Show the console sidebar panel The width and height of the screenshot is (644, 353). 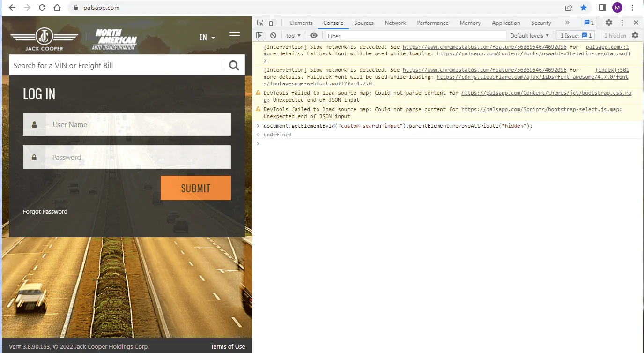point(260,36)
